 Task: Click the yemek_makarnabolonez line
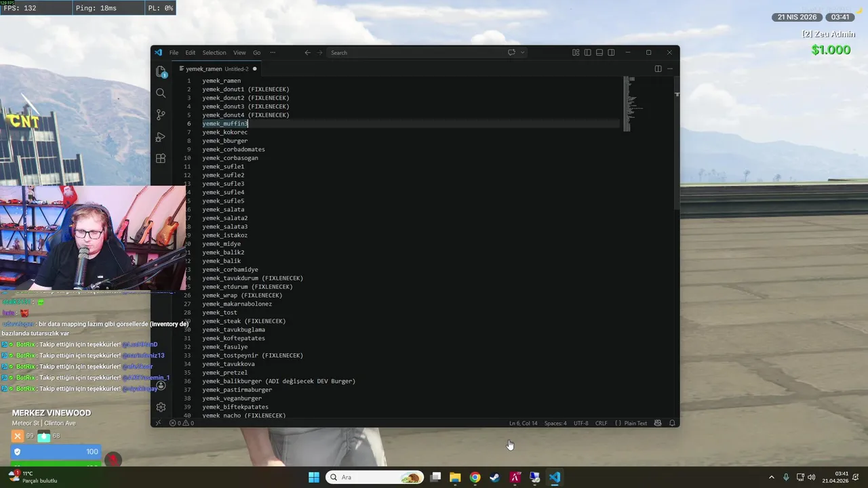pos(237,304)
